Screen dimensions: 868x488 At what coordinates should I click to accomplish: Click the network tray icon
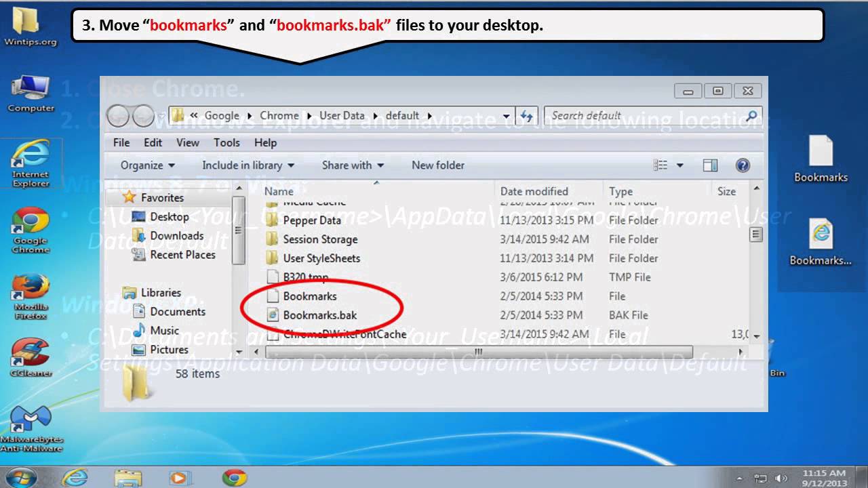[762, 478]
